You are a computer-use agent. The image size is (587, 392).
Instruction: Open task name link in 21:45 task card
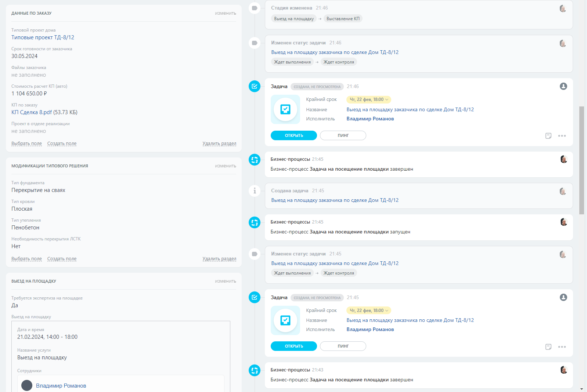[410, 320]
